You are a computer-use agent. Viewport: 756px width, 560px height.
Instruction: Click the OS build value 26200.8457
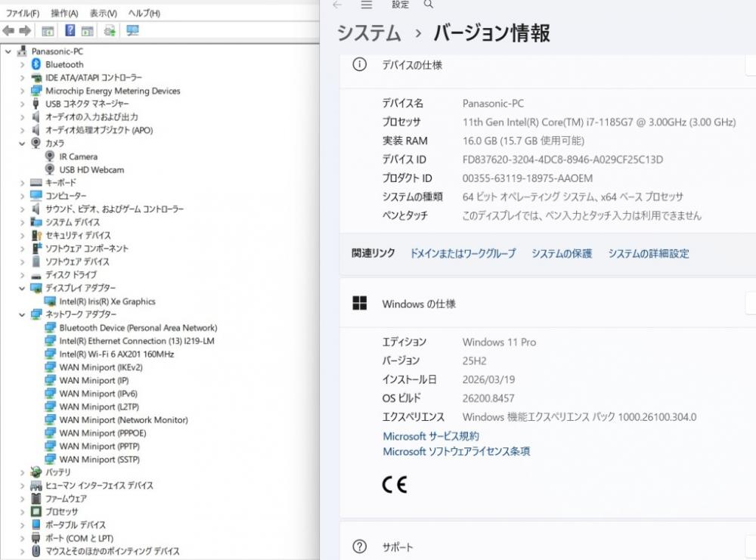coord(488,398)
